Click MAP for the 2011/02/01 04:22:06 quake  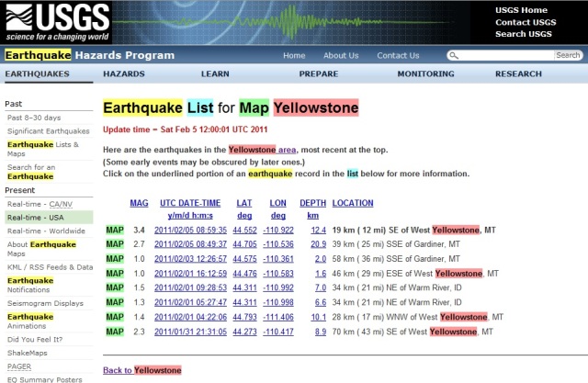[115, 317]
